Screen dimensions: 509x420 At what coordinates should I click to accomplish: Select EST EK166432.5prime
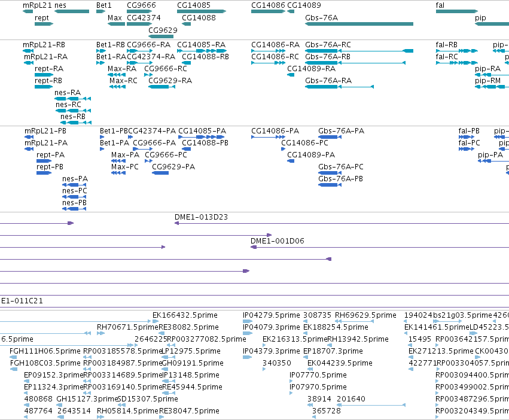coord(185,315)
